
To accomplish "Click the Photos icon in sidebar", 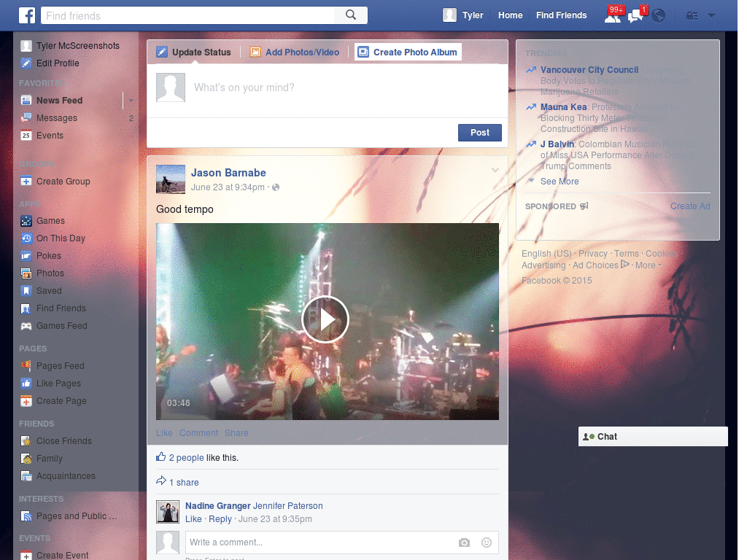I will pos(26,273).
